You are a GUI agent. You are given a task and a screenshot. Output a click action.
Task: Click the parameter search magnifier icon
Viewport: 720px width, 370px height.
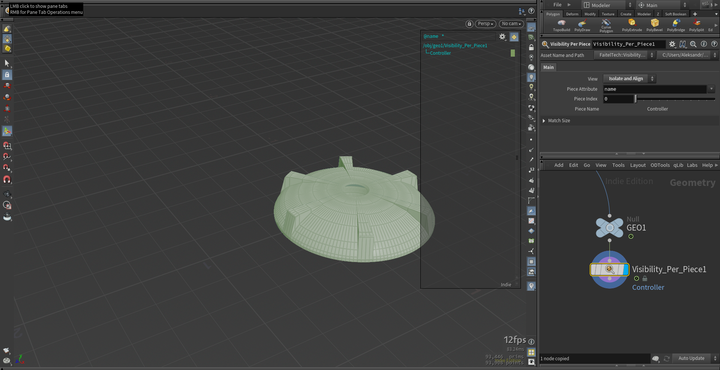coord(693,44)
